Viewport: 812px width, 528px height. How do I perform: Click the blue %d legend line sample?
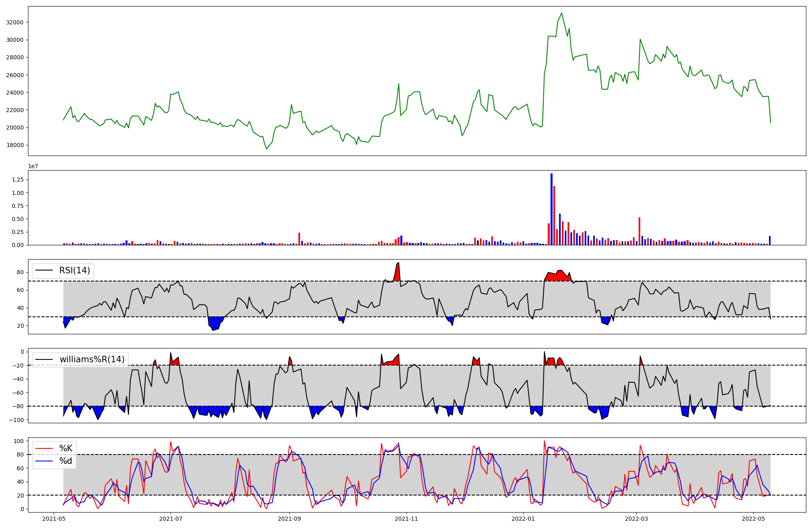(x=44, y=461)
